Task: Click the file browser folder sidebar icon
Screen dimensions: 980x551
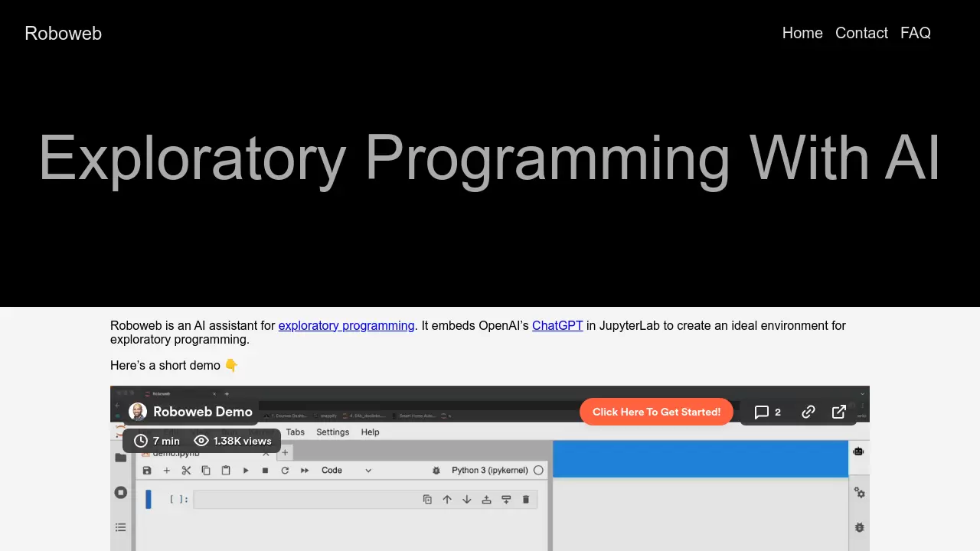Action: [x=121, y=458]
